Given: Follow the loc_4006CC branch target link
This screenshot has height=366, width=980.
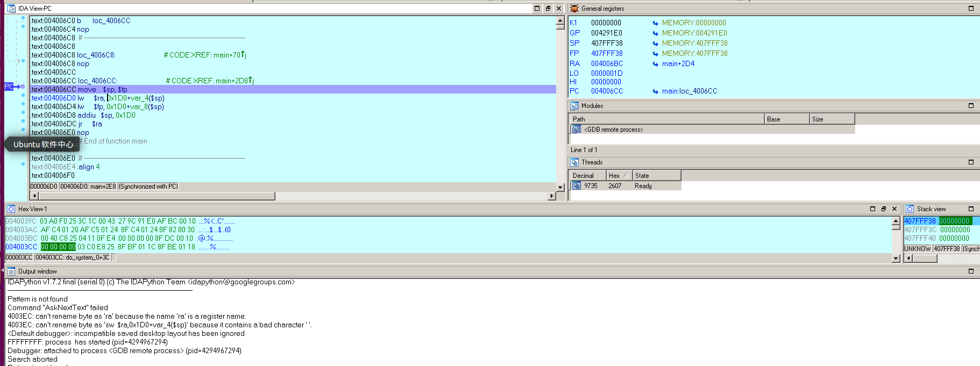Looking at the screenshot, I should coord(111,21).
